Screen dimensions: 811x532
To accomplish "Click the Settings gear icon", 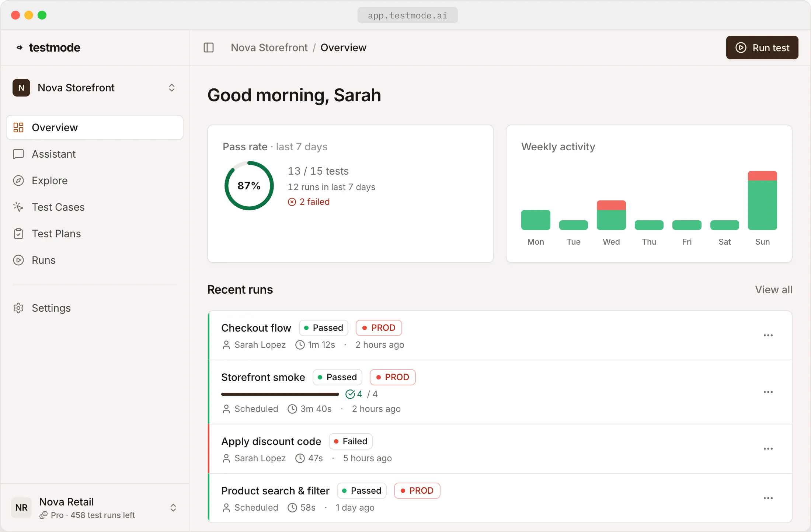I will tap(18, 308).
